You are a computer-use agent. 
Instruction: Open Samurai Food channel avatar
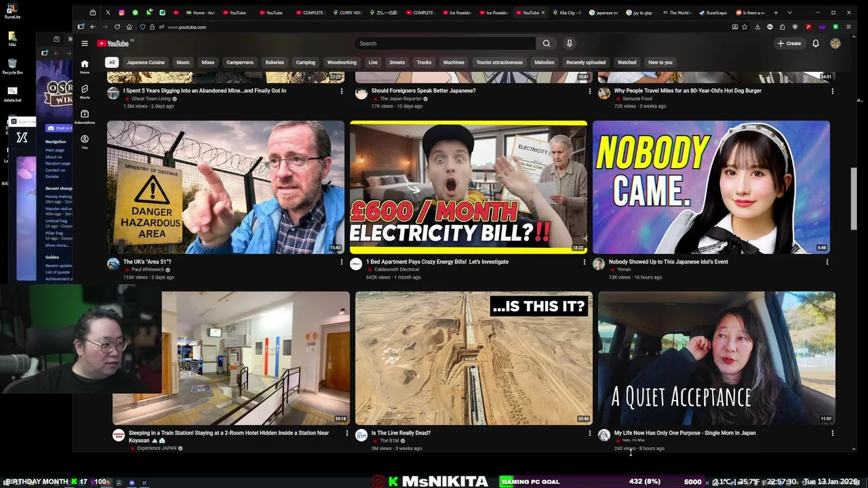click(604, 94)
